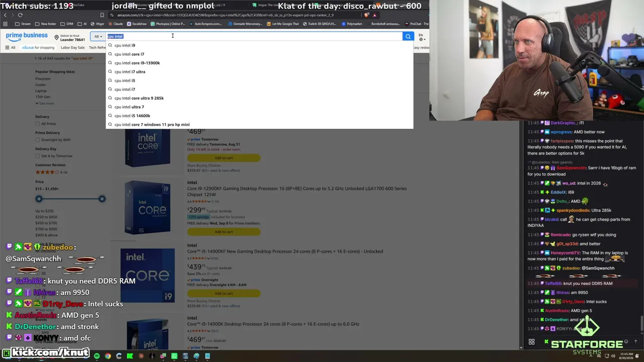Click the Amazon search magnifier button

point(408,36)
